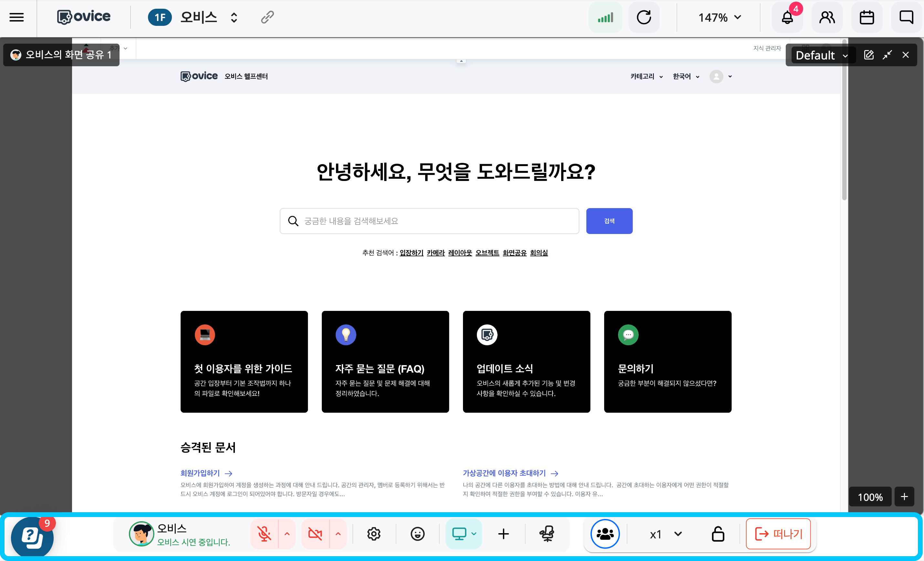Turn on the camera

pos(315,534)
